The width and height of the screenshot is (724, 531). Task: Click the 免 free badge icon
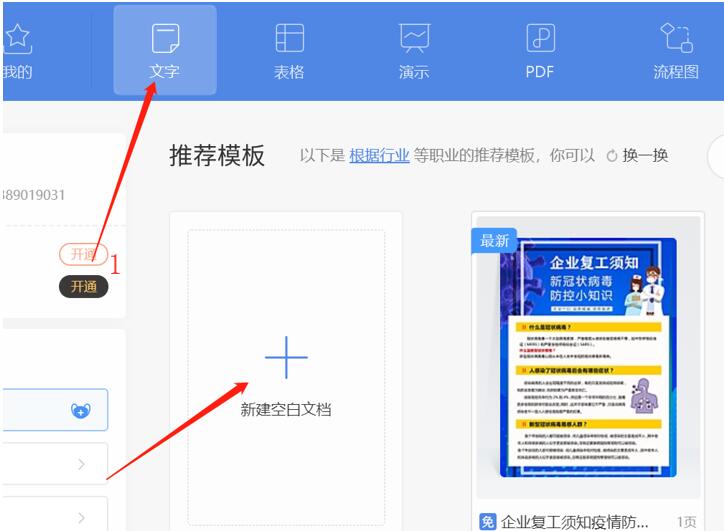pyautogui.click(x=487, y=522)
